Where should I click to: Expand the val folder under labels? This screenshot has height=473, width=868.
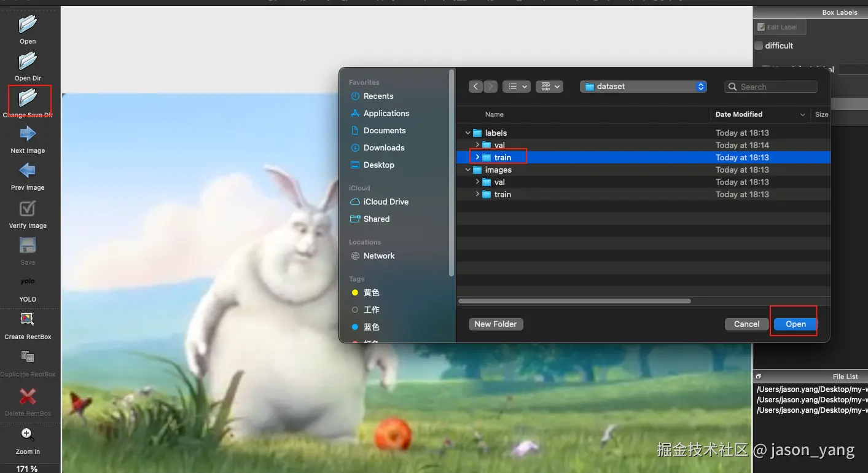(477, 146)
